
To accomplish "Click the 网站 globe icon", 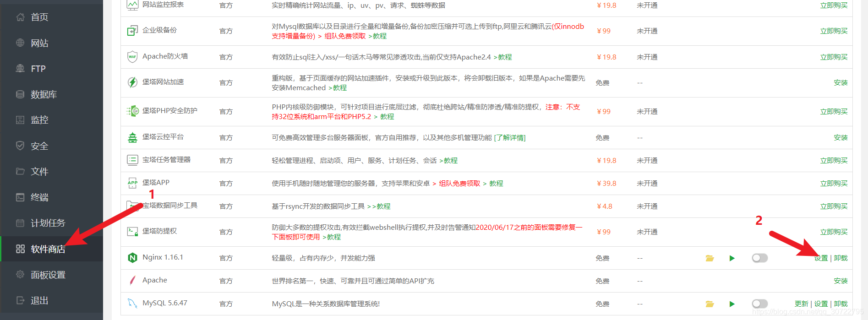I will click(x=20, y=43).
